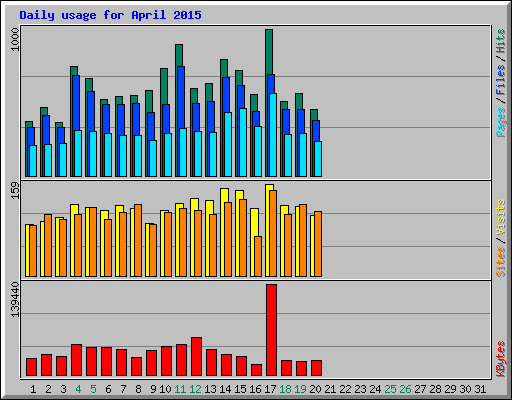Click the orange 'Sites' legend label
This screenshot has width=512, height=400.
tap(501, 262)
